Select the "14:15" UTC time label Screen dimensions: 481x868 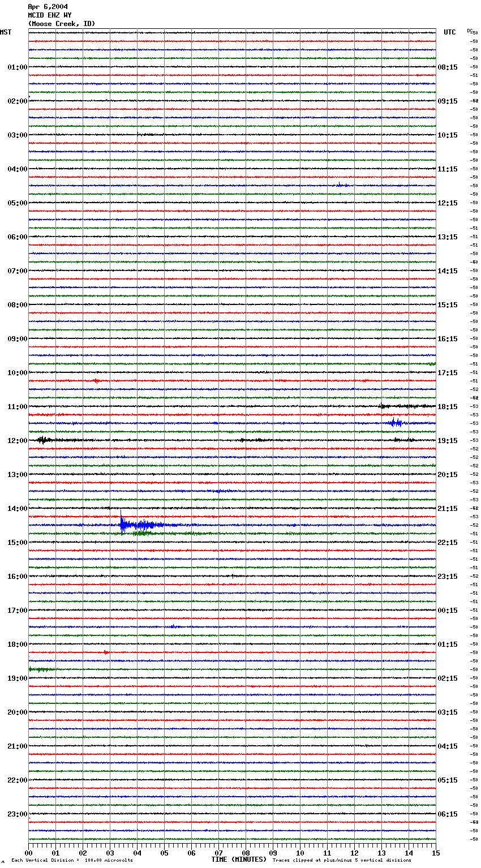coord(448,271)
